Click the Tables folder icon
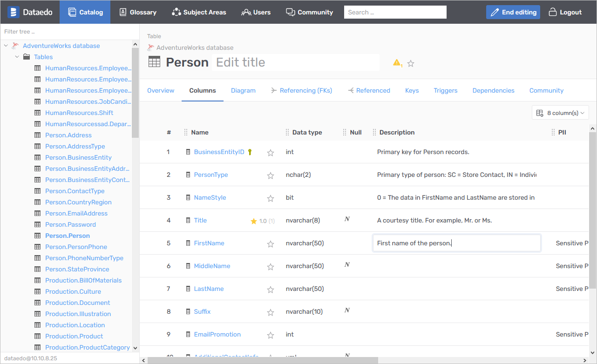This screenshot has width=597, height=364. (27, 57)
